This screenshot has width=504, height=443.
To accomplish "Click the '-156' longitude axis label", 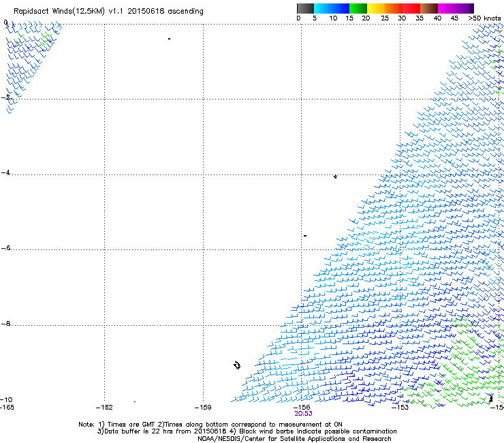I will tap(302, 408).
